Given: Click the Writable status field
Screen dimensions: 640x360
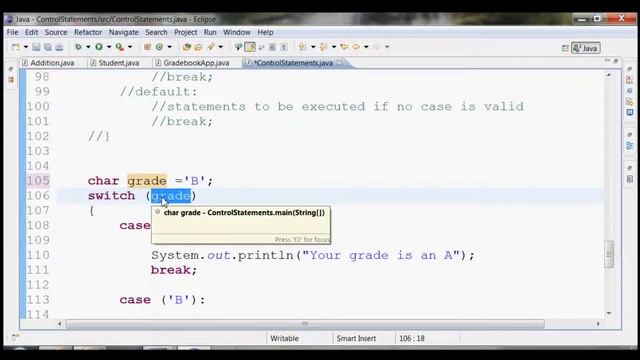Looking at the screenshot, I should pyautogui.click(x=284, y=338).
